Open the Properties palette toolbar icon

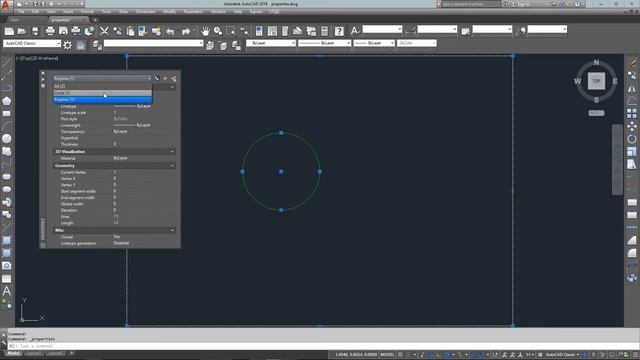[x=259, y=31]
